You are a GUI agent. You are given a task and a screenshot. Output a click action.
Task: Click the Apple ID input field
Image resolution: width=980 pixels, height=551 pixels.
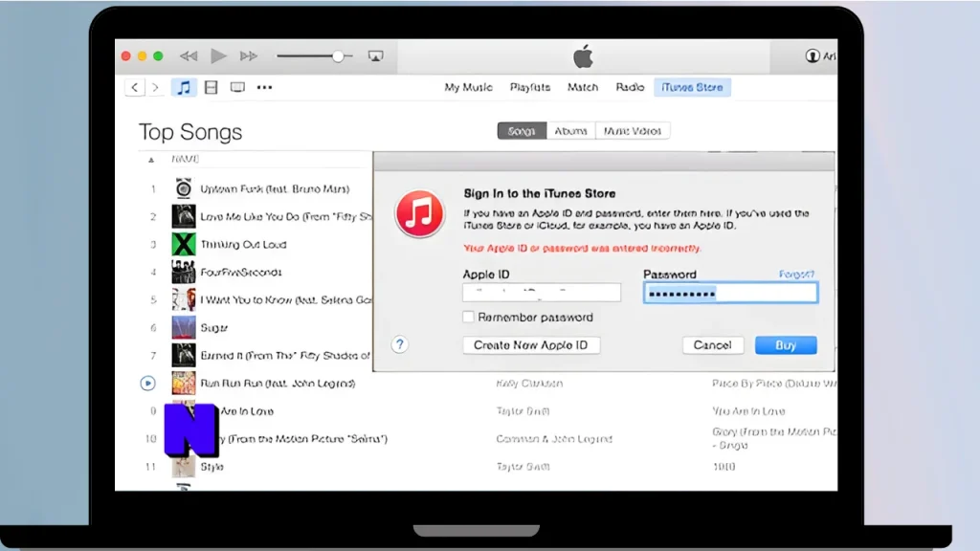pos(542,293)
